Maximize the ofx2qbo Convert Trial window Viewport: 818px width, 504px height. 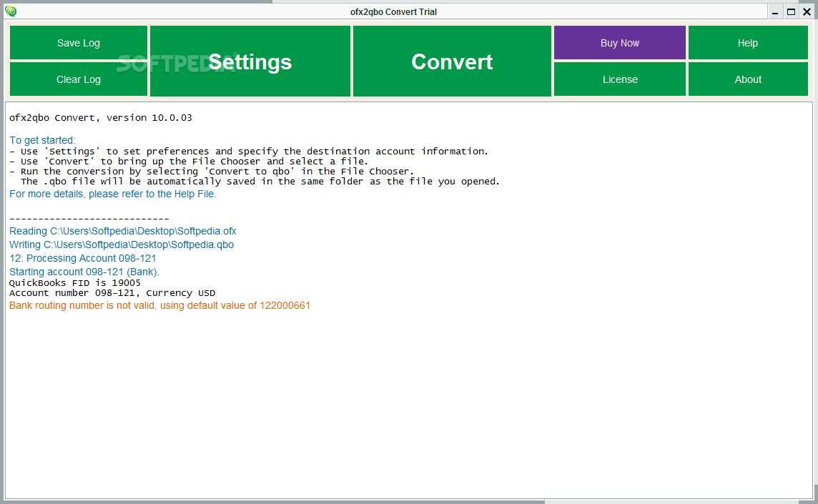tap(791, 12)
